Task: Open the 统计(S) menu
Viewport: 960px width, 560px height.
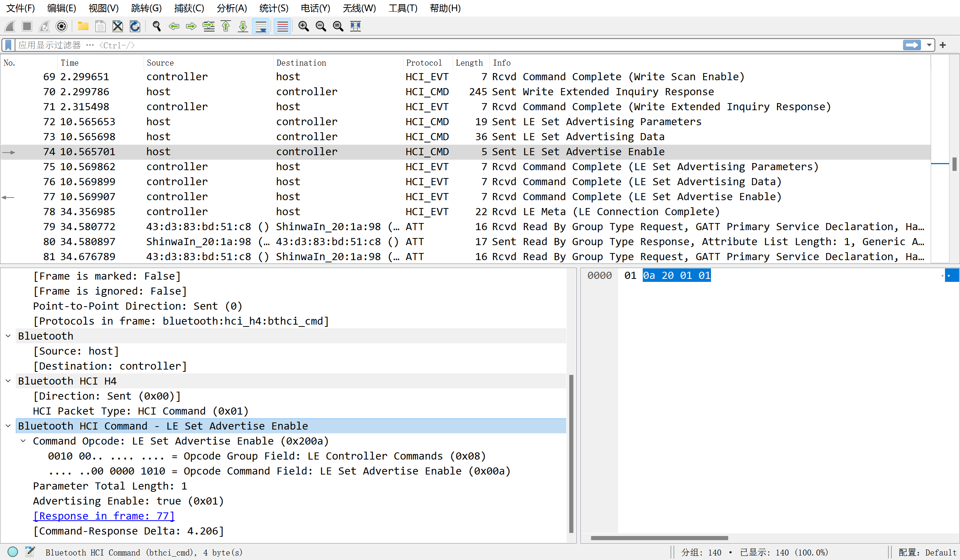Action: tap(274, 8)
